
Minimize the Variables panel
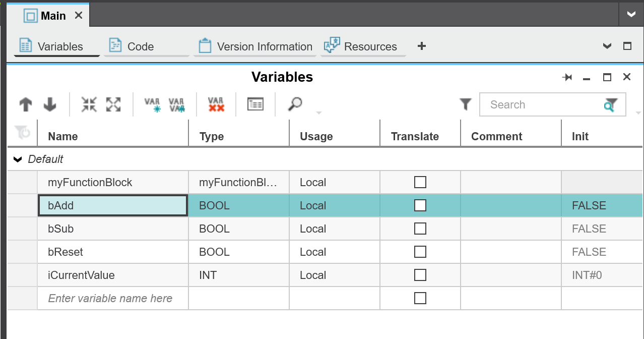point(587,78)
